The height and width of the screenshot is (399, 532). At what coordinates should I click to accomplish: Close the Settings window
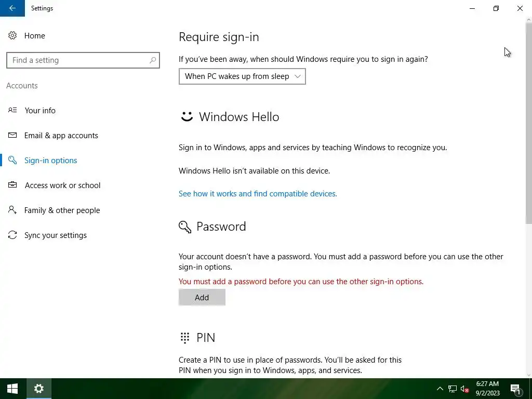(x=520, y=8)
